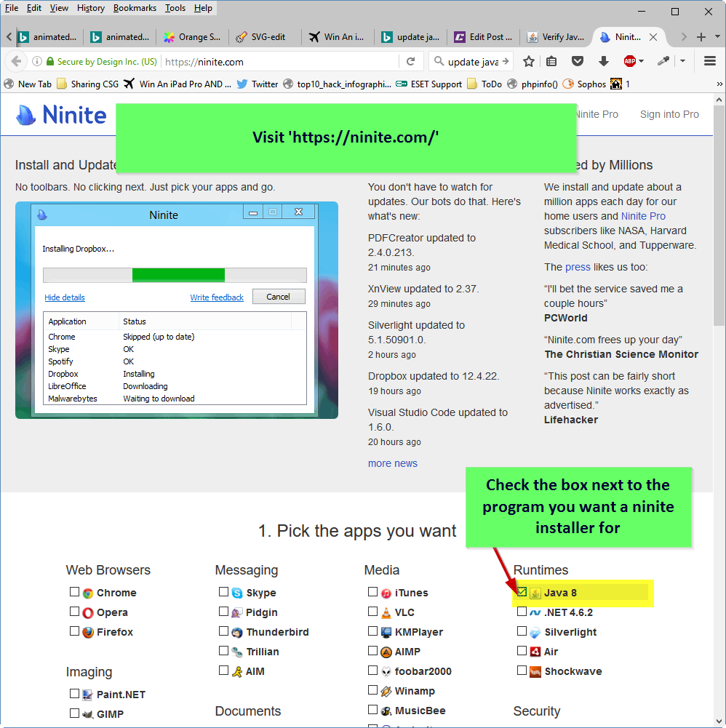Click the eyedropper toolbar icon
Screen dimensions: 726x728
coord(663,61)
